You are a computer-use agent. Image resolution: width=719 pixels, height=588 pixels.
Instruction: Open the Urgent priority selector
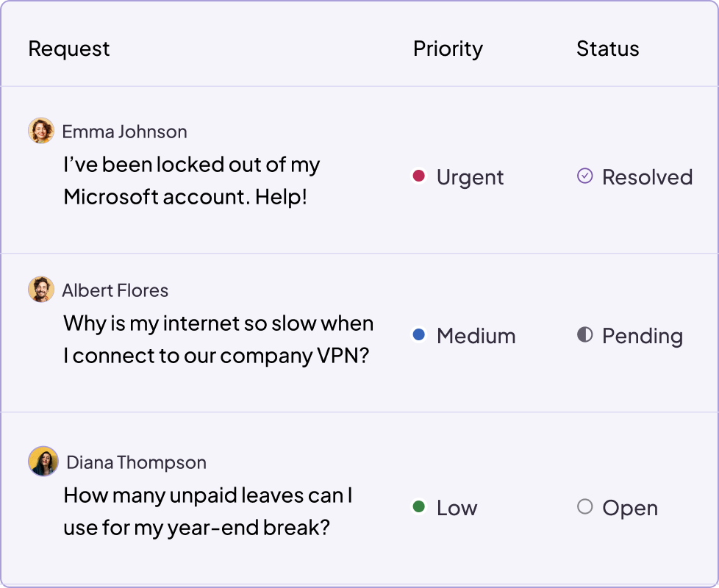[459, 176]
